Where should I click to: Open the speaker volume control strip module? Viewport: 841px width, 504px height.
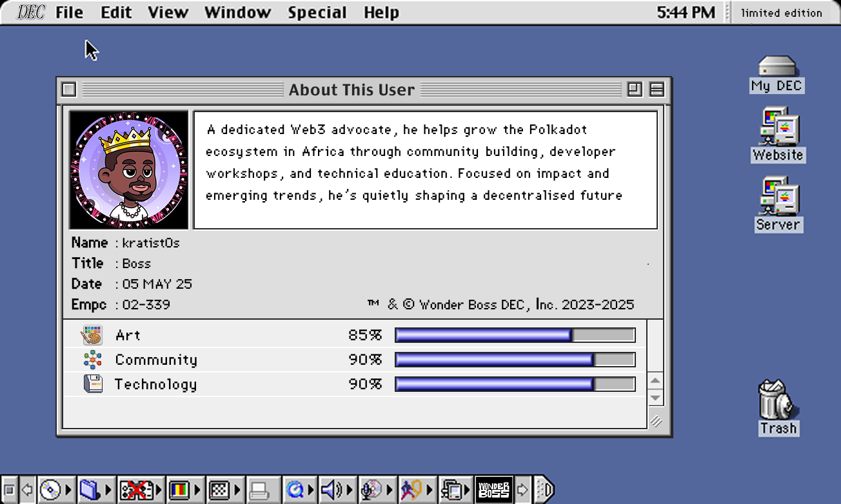(337, 490)
